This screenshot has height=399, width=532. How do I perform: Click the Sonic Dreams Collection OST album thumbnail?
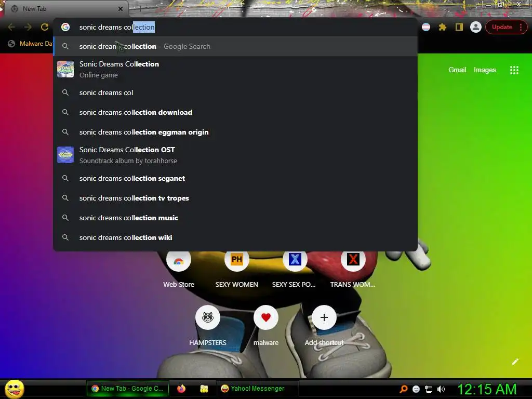pyautogui.click(x=65, y=155)
